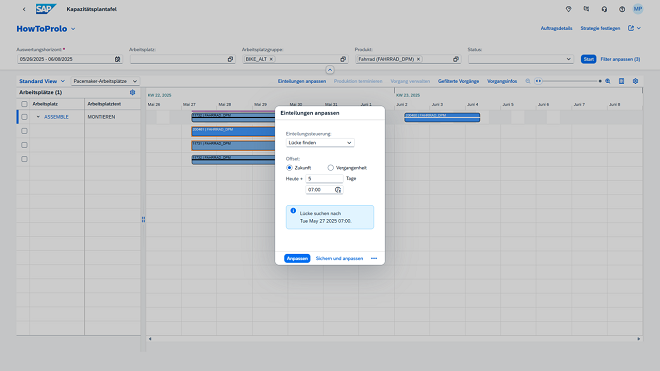Image resolution: width=660 pixels, height=371 pixels.
Task: Click the horizontal scrollbar left arrow
Action: point(150,339)
